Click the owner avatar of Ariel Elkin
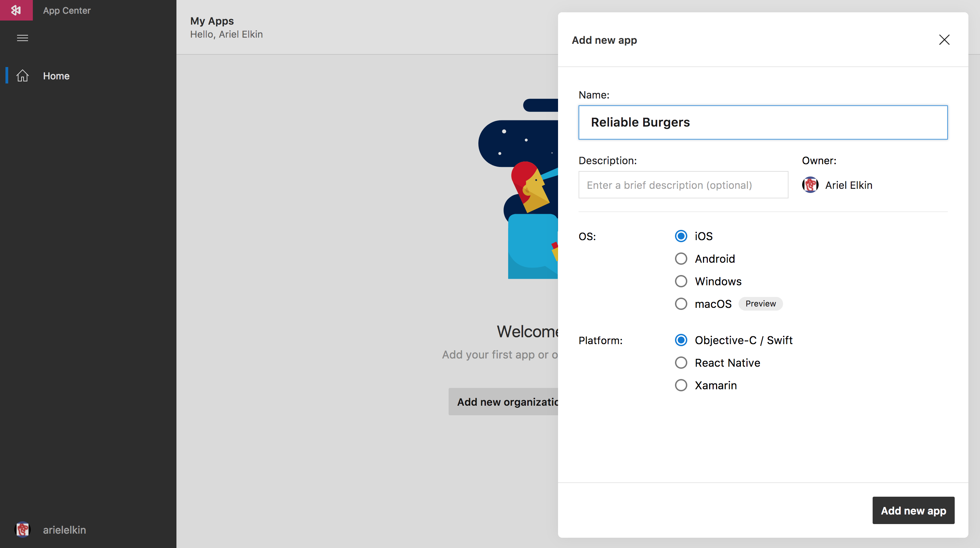The width and height of the screenshot is (980, 548). coord(810,185)
